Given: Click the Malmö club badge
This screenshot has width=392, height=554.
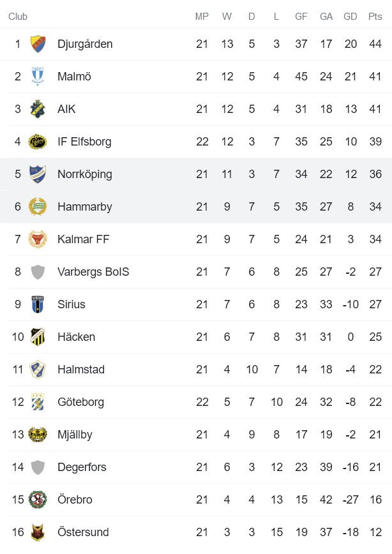Looking at the screenshot, I should pos(38,76).
